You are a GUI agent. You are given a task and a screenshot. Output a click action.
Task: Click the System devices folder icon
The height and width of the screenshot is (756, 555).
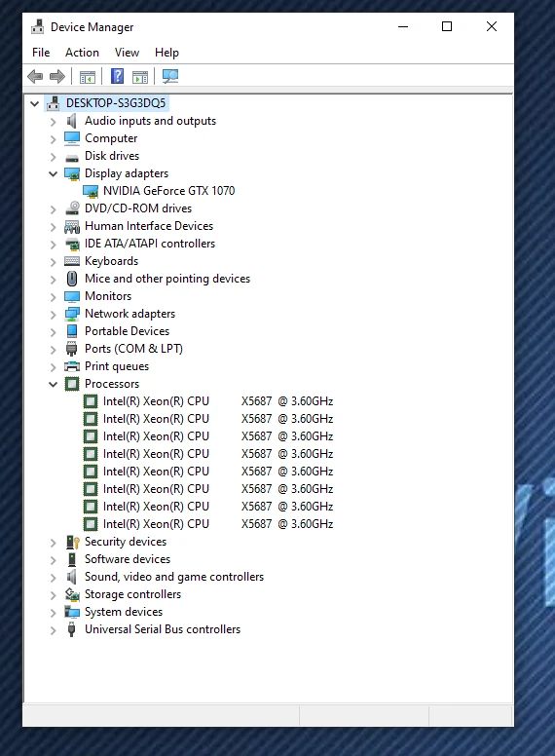pos(72,612)
